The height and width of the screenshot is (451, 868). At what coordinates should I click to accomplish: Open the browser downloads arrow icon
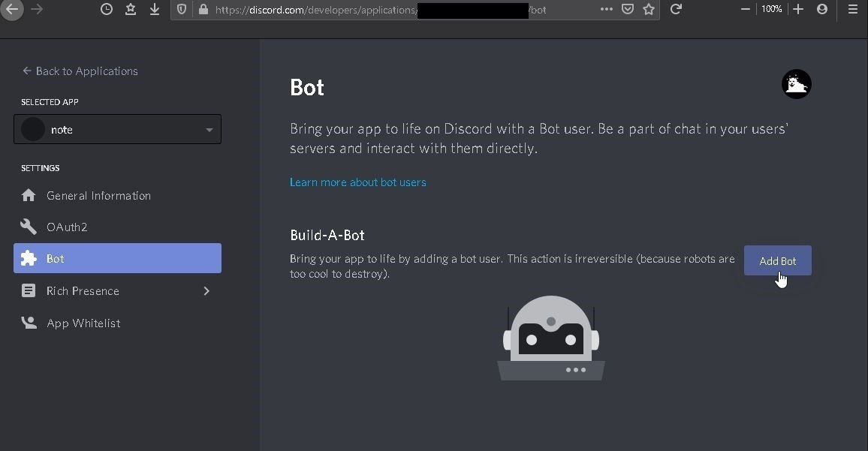click(155, 10)
